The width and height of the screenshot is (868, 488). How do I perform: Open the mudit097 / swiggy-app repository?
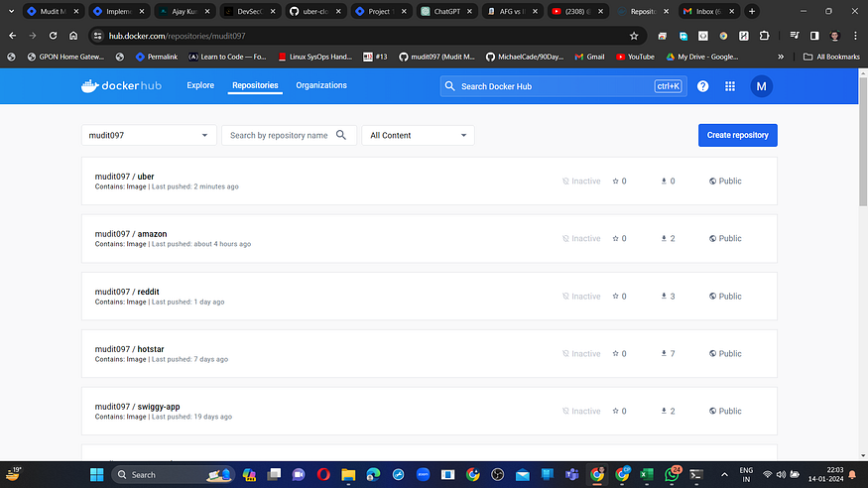[137, 407]
